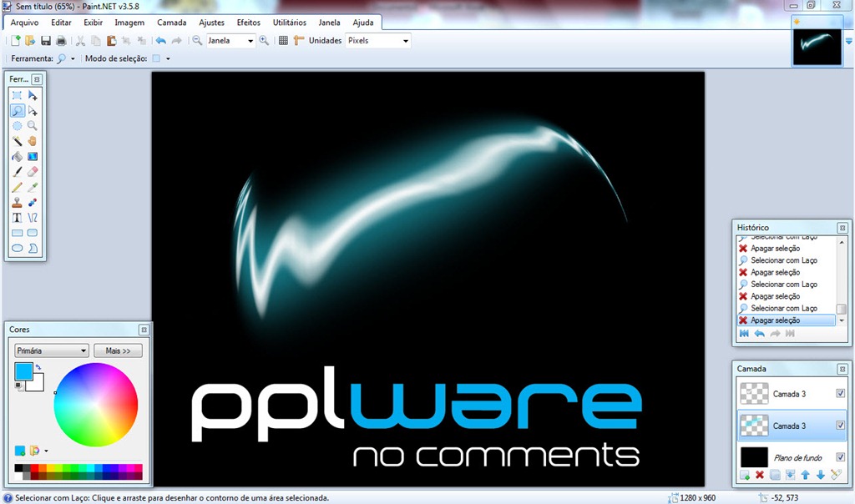The height and width of the screenshot is (504, 855).
Task: Open the Janela zoom level dropdown
Action: [x=250, y=41]
